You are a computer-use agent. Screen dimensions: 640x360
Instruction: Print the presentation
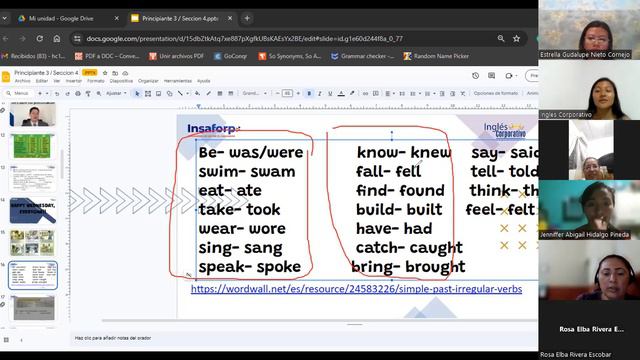pos(78,93)
